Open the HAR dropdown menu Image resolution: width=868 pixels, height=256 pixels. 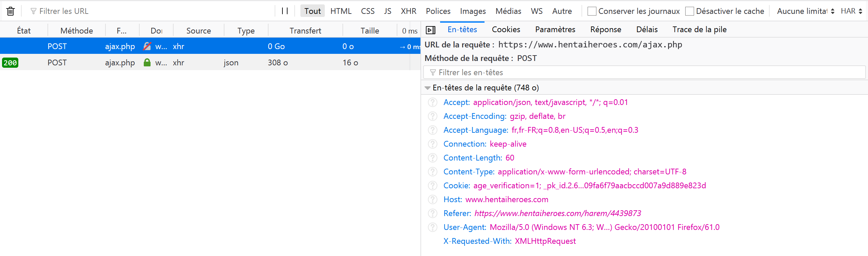851,11
